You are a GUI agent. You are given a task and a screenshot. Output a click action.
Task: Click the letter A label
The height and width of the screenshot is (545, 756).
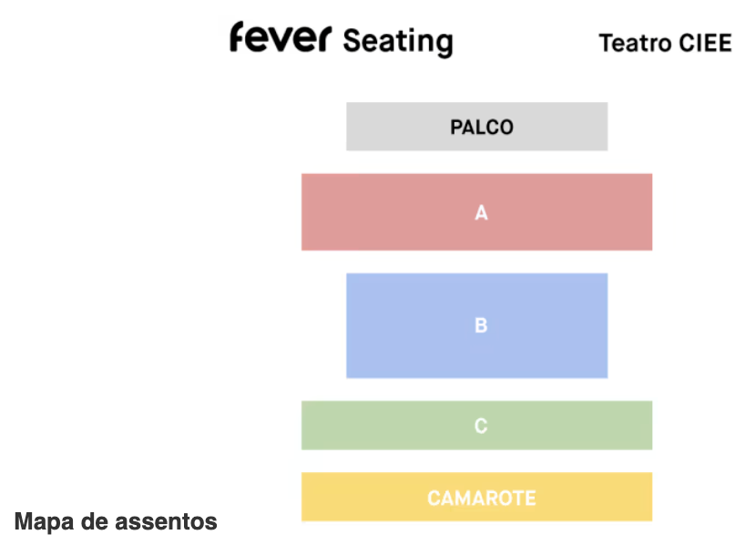(482, 213)
